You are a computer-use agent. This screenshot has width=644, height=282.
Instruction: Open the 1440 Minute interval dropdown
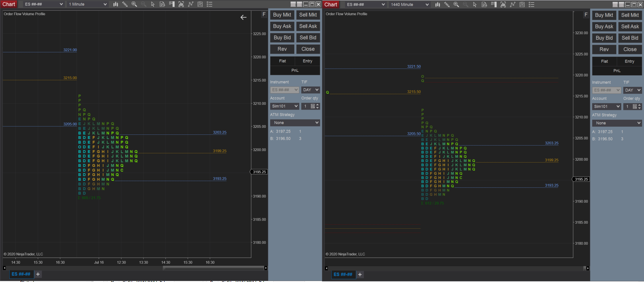(x=409, y=4)
